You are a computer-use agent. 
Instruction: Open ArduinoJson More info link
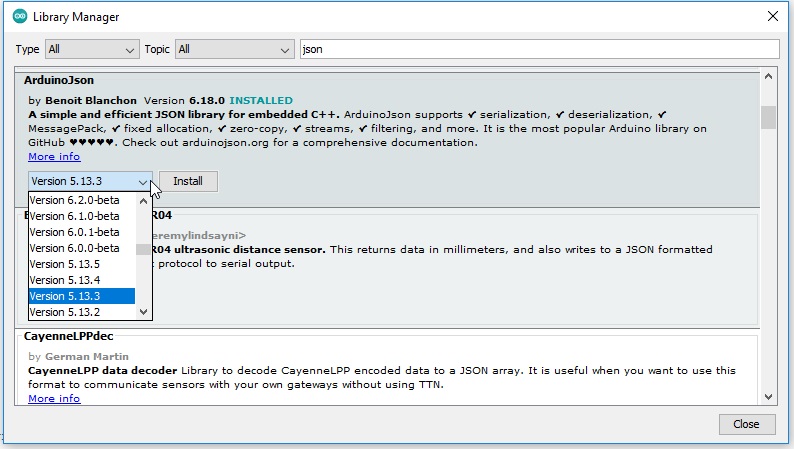coord(54,156)
